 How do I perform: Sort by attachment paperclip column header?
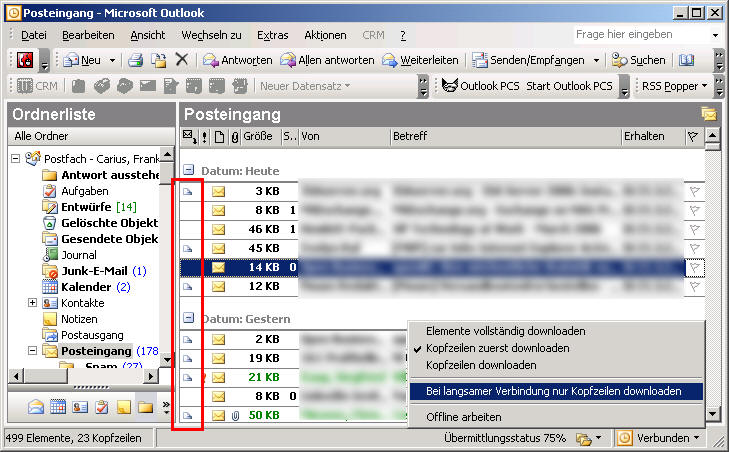click(x=235, y=137)
